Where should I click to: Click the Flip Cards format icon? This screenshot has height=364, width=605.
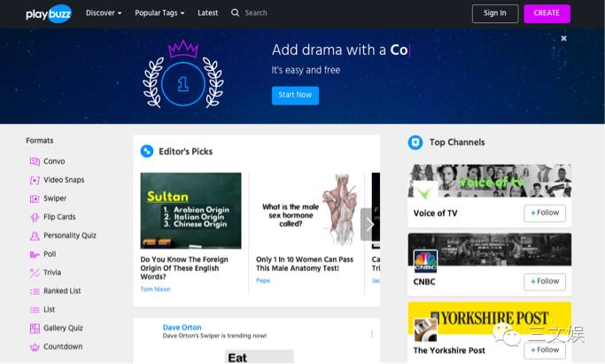35,217
